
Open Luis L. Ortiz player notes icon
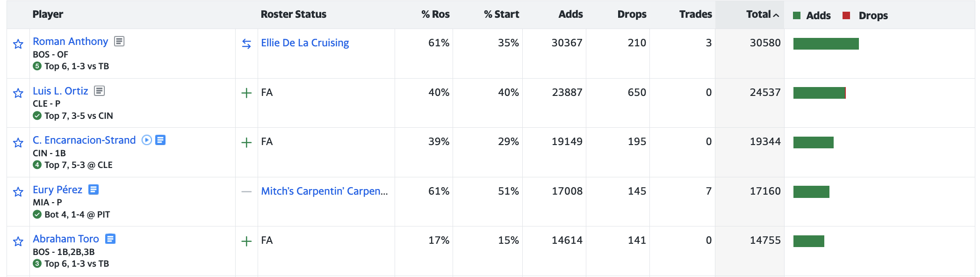point(99,91)
